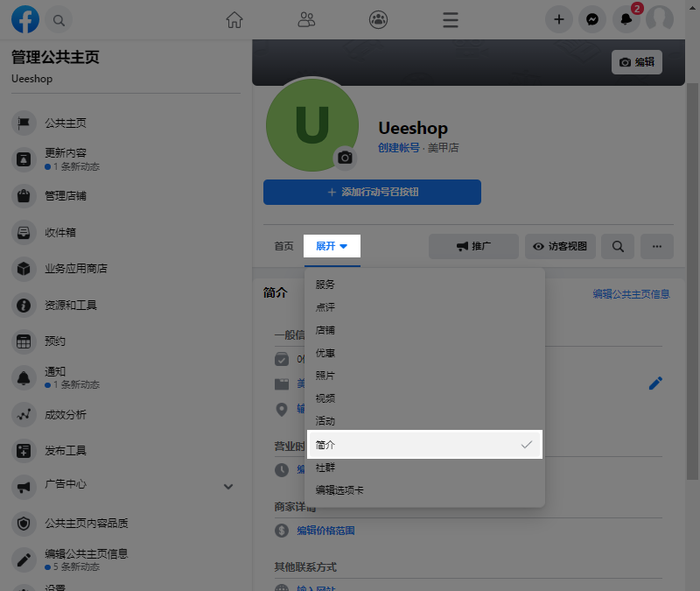Select 店铺 from the dropdown menu

point(424,330)
